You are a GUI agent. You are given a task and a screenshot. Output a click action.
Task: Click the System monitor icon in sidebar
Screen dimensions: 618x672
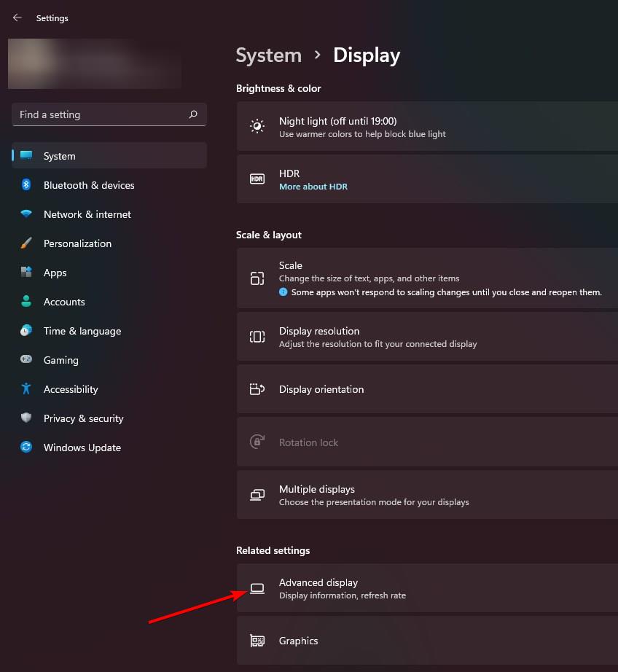(26, 155)
